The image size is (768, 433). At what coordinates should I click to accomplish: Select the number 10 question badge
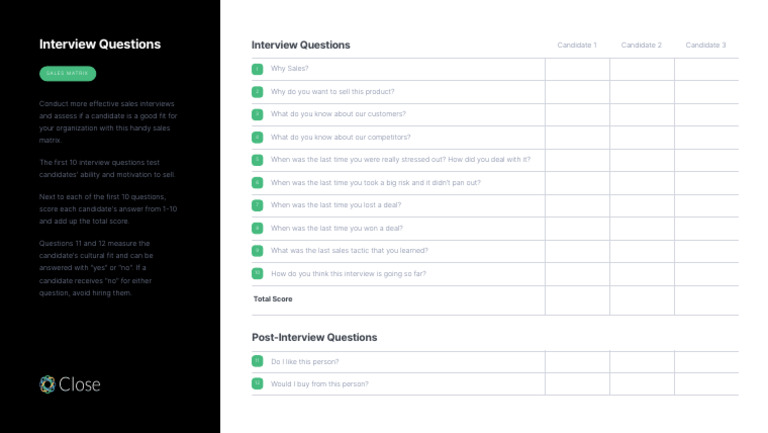point(257,273)
